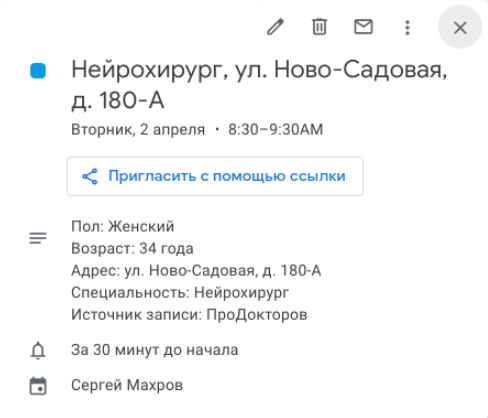488x418 pixels.
Task: Click the 'Адрес: ул. Ново-Садовая, д. 180-А' line
Action: [196, 271]
